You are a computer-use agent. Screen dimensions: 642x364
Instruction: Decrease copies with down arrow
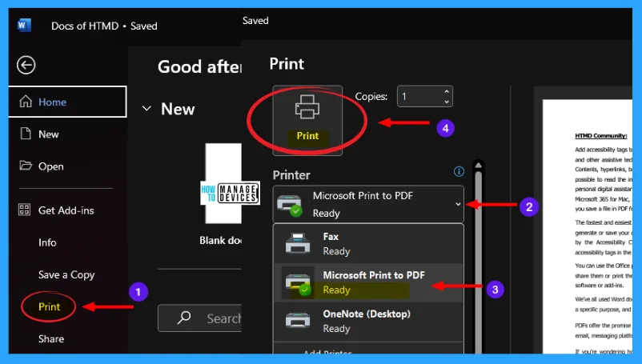(x=447, y=102)
